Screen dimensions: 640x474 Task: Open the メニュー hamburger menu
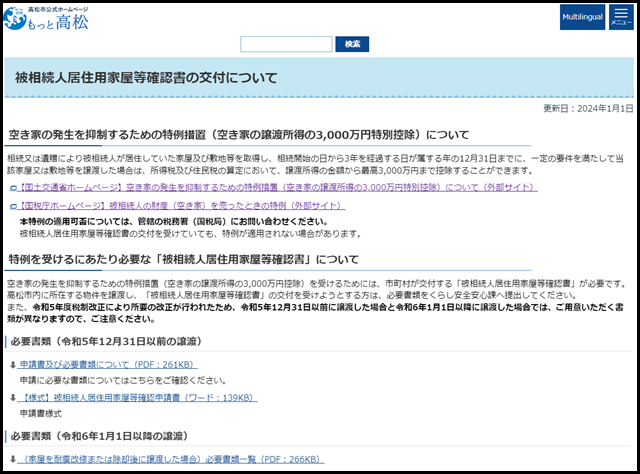[621, 17]
